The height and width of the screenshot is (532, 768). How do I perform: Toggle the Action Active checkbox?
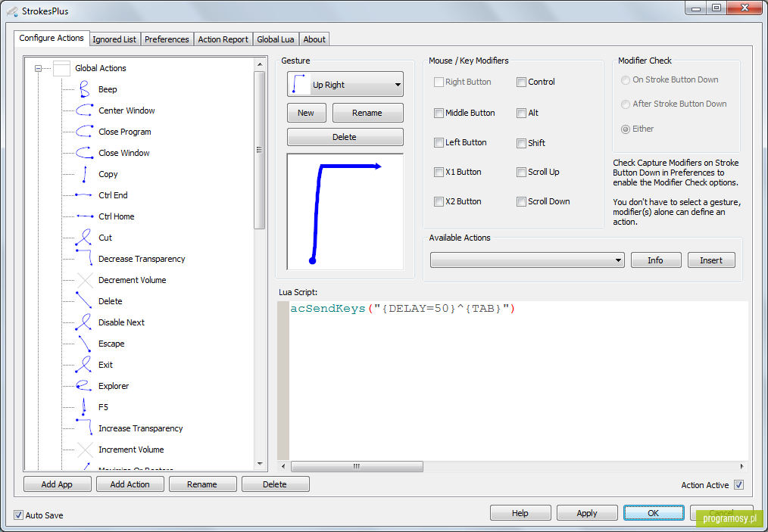(738, 484)
